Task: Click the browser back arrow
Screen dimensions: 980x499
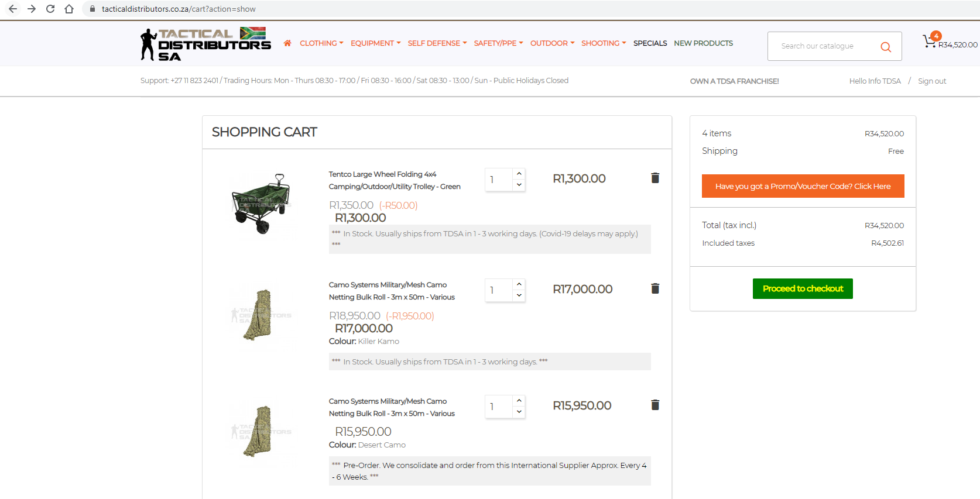Action: (13, 9)
